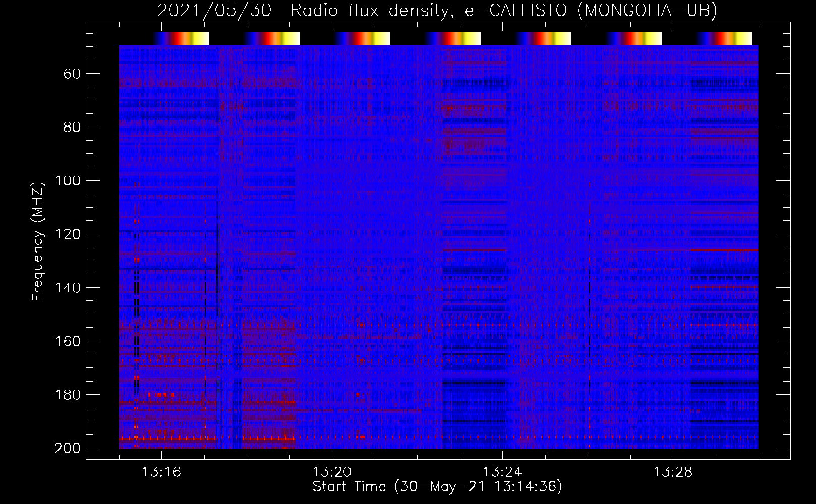Click the 'Start Time (30-May-21 13:14:36)' axis label
Image resolution: width=816 pixels, height=504 pixels.
(437, 486)
